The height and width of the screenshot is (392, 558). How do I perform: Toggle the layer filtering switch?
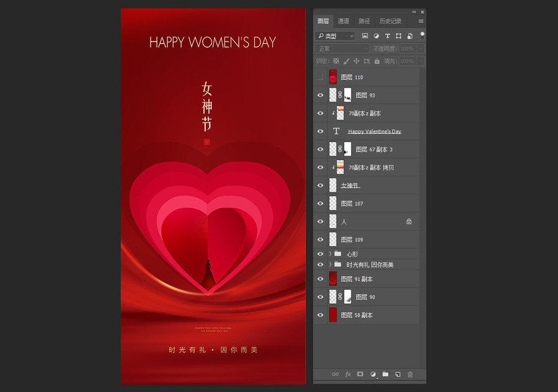pos(422,35)
